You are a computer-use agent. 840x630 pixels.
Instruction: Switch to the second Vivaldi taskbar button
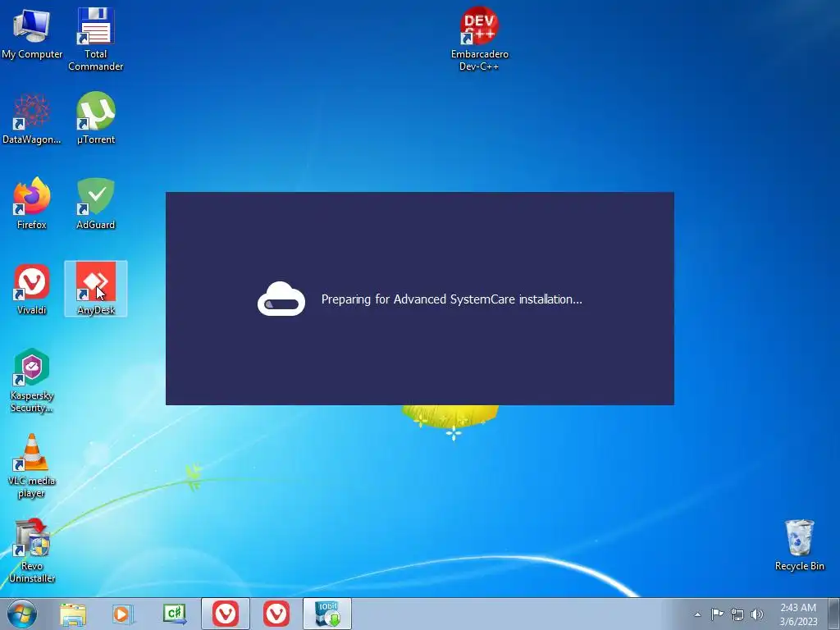click(x=276, y=614)
